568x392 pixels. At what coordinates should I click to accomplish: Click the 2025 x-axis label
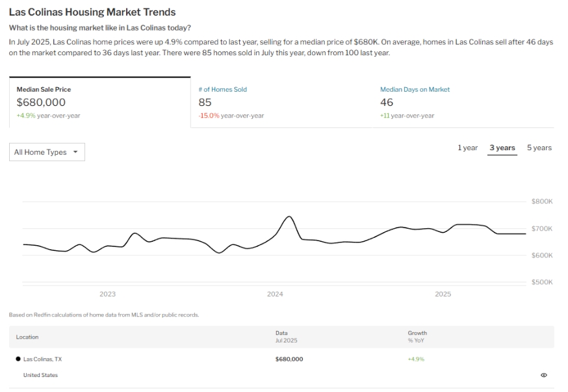(x=443, y=294)
